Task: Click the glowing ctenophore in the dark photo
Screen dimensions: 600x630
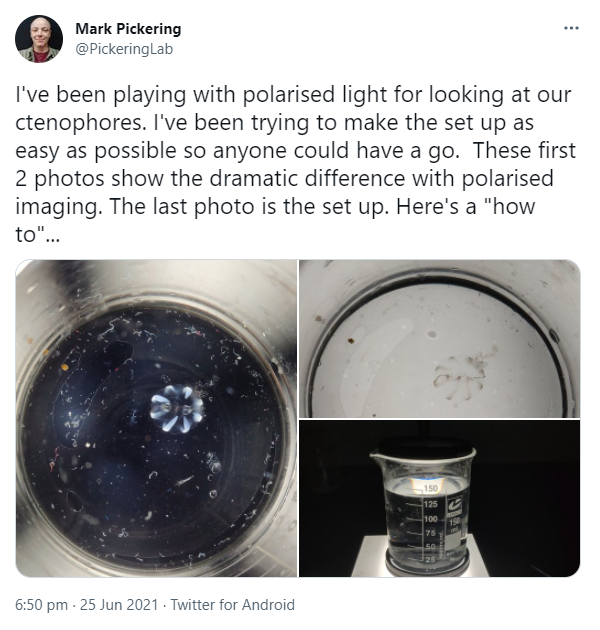Action: (176, 408)
